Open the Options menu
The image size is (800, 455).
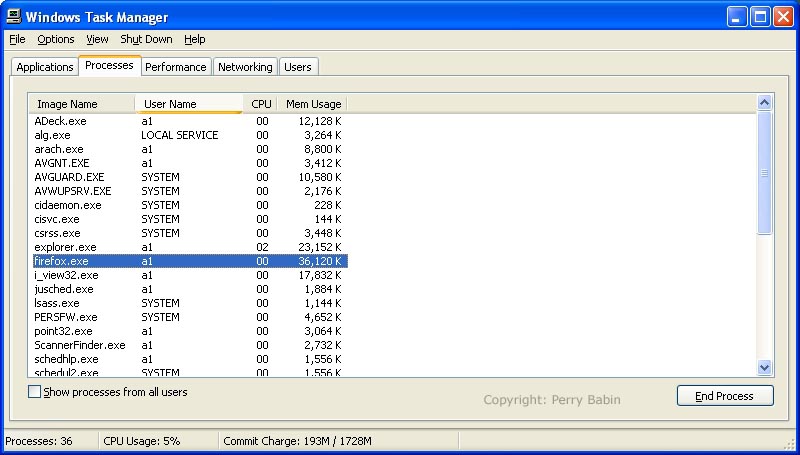(56, 39)
